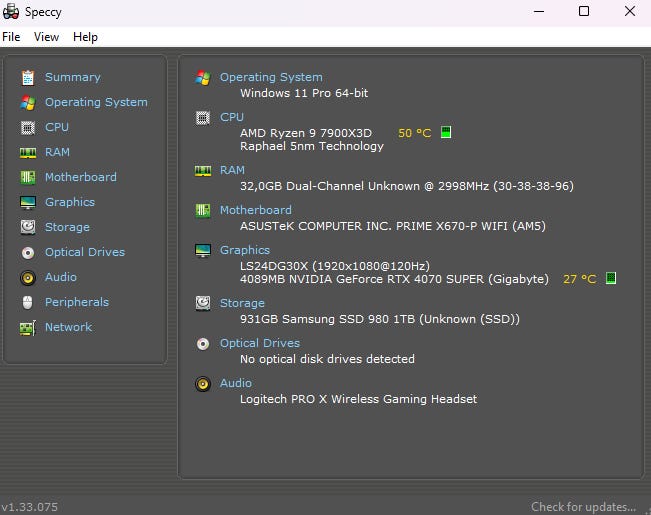Image resolution: width=651 pixels, height=515 pixels.
Task: Click the green GPU temperature indicator icon
Action: (x=610, y=279)
